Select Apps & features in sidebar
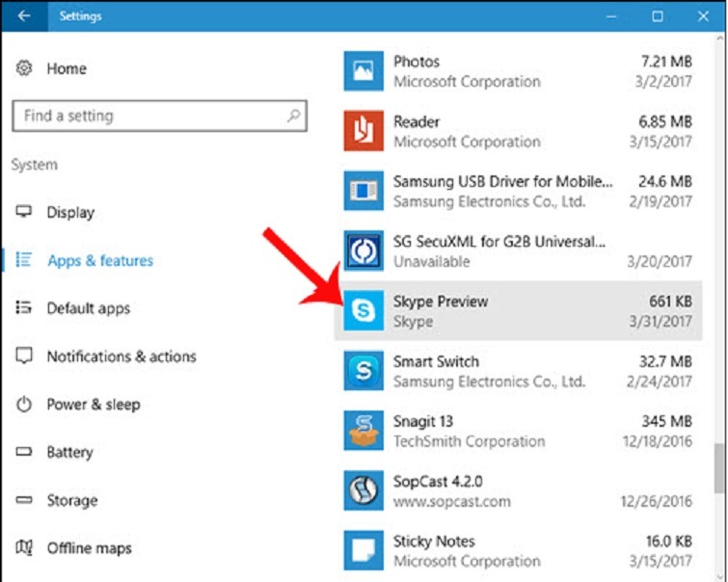The image size is (728, 582). pos(99,260)
